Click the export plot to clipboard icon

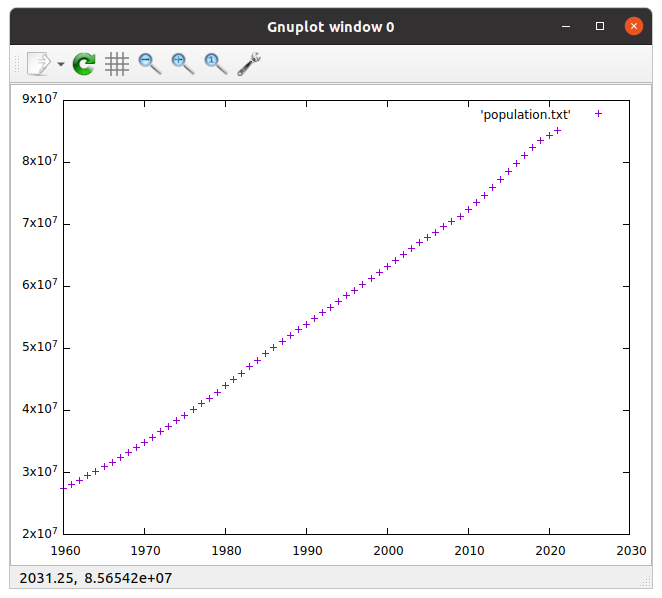point(37,64)
